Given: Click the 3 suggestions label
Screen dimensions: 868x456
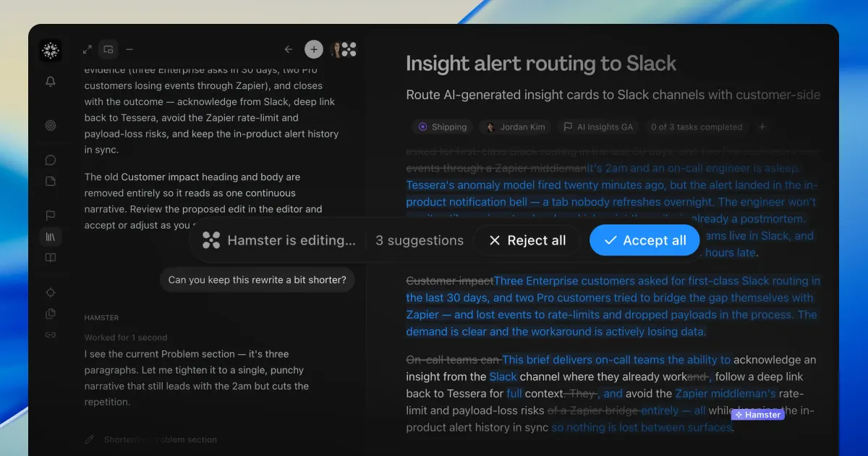Looking at the screenshot, I should point(420,240).
